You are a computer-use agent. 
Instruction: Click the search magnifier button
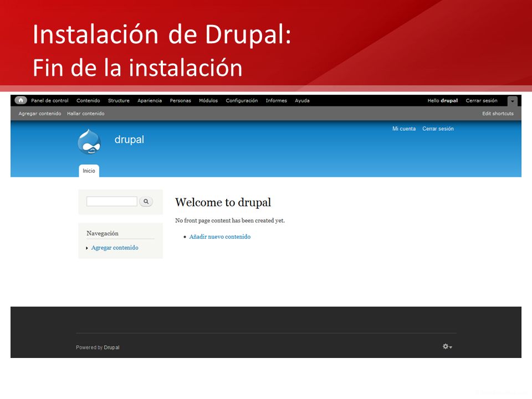[x=146, y=202]
